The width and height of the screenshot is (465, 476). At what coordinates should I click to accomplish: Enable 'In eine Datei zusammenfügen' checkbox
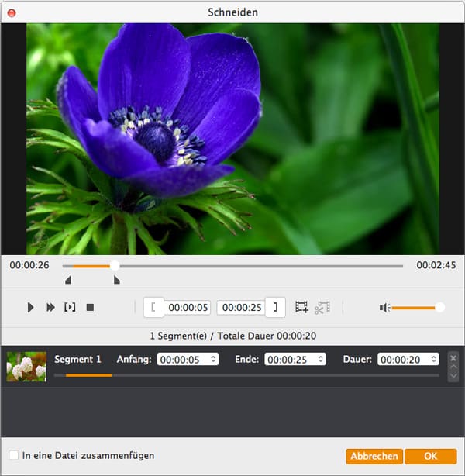(x=13, y=455)
